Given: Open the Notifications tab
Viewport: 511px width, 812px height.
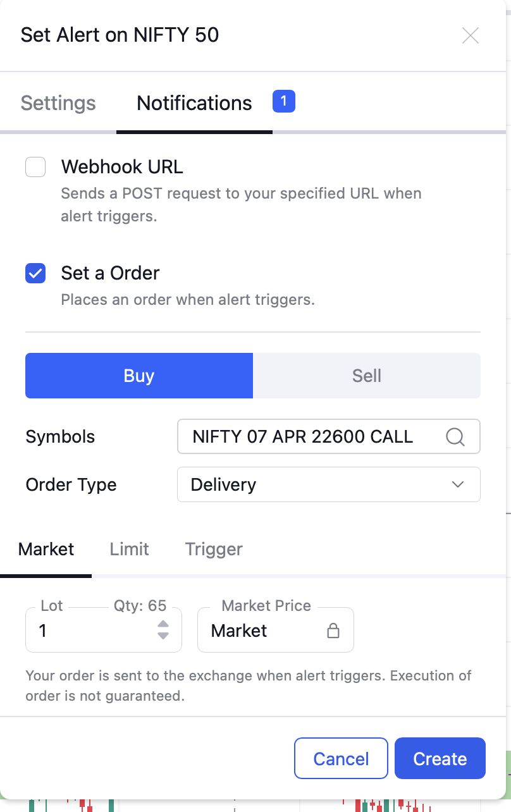Looking at the screenshot, I should 194,103.
